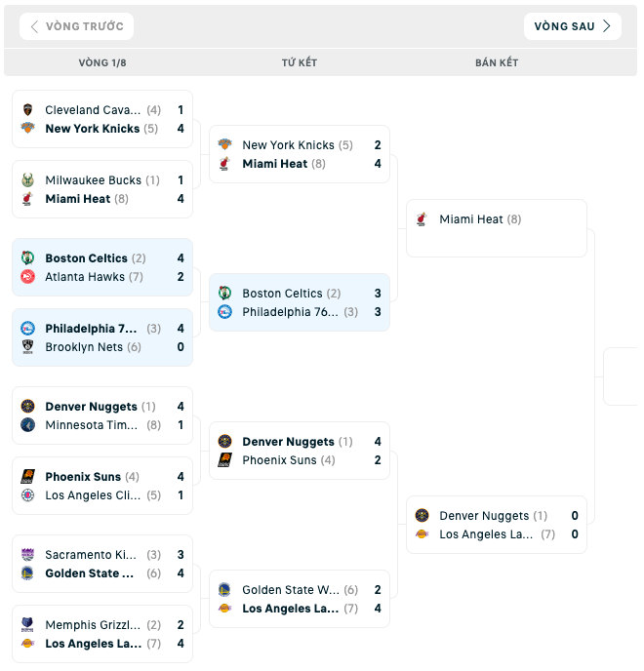
Task: Select the Vòng 1/8 column header
Action: [x=102, y=62]
